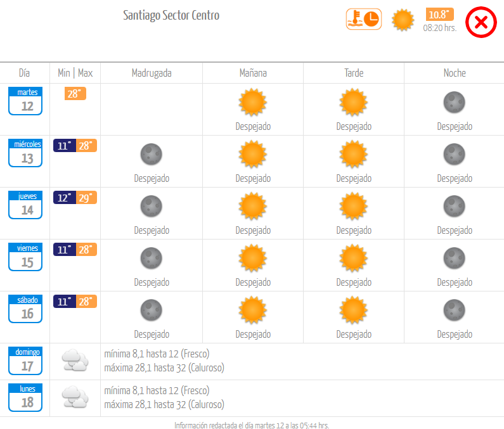Click miércoles maximum 28° badge

tap(86, 146)
